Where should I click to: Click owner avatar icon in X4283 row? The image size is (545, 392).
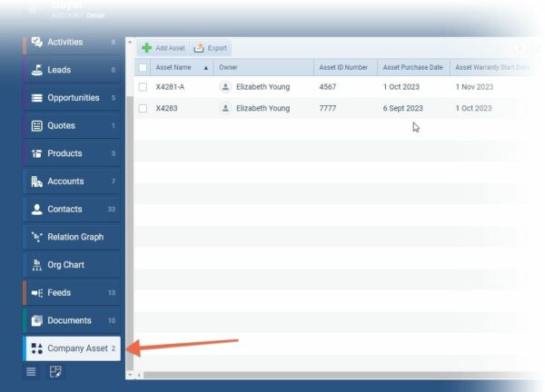[225, 108]
